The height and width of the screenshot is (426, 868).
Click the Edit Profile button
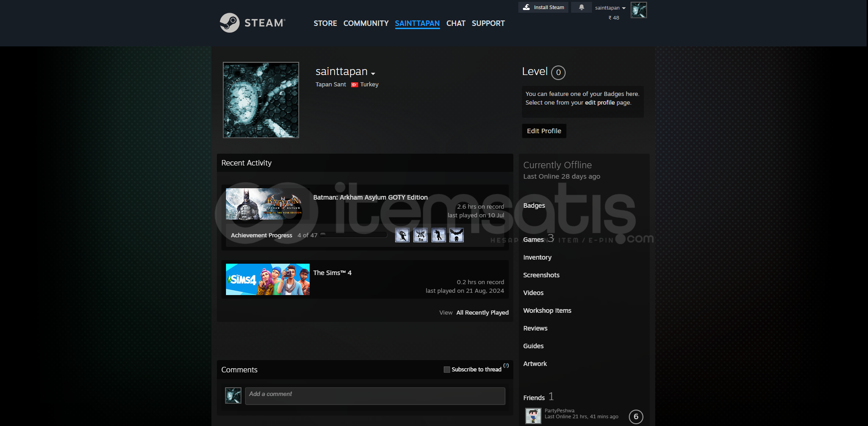544,131
